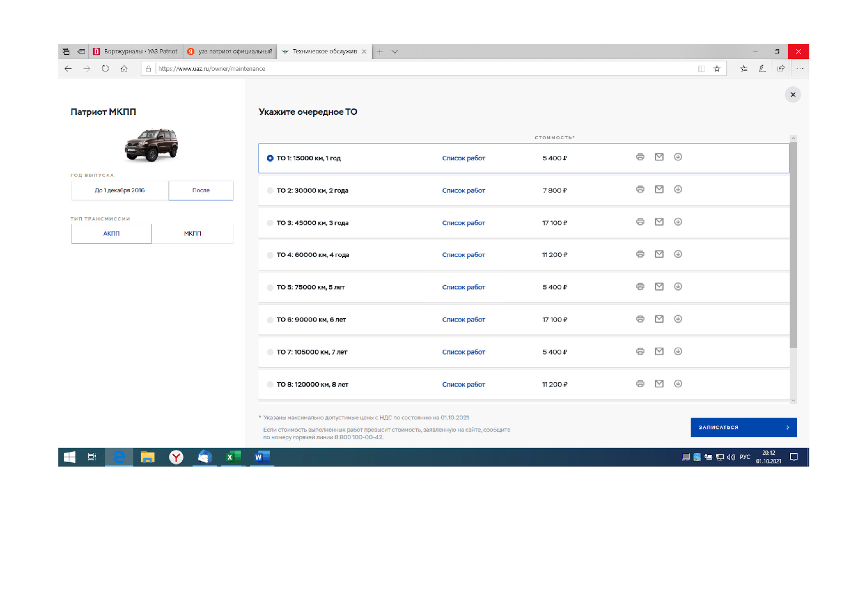Email the ТО 8 maintenance details
This screenshot has width=868, height=614.
tap(659, 384)
